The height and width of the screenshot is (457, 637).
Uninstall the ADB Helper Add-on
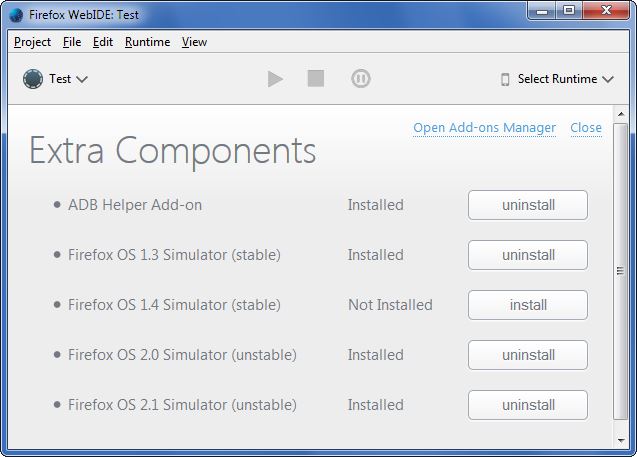528,205
